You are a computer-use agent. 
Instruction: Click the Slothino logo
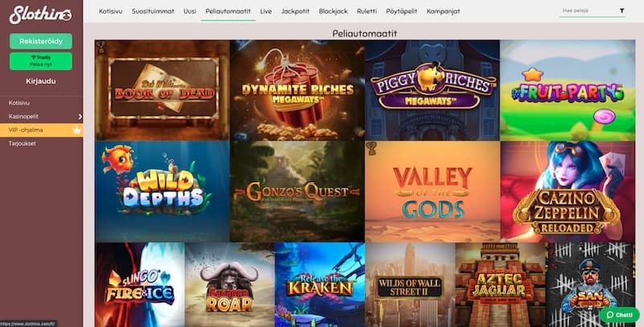coord(41,14)
